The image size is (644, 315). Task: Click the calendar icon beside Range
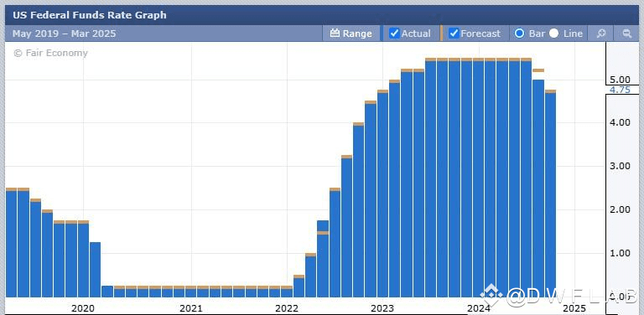[335, 34]
